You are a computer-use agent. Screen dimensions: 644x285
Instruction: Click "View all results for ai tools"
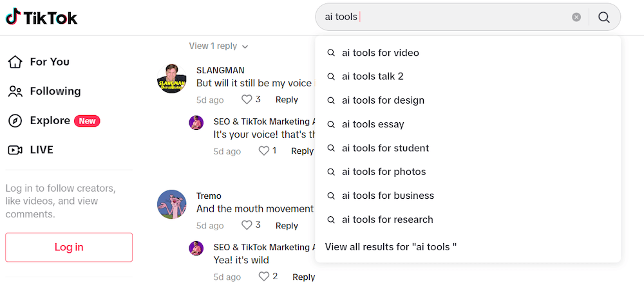pyautogui.click(x=391, y=247)
